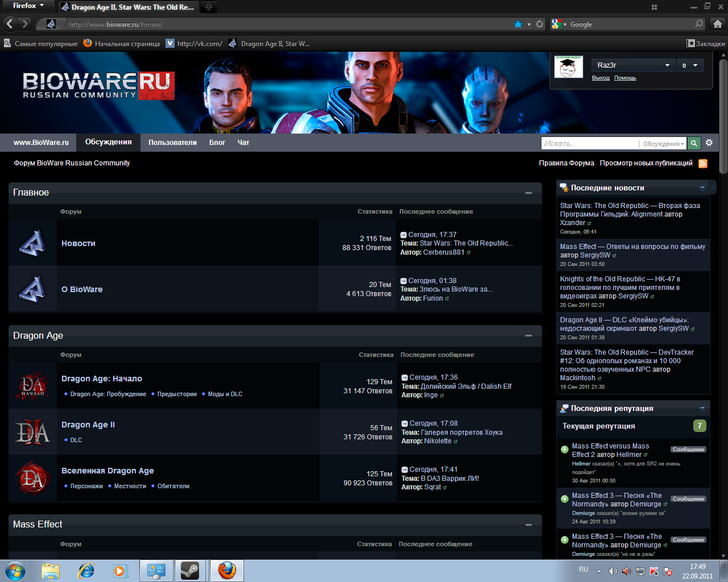Show hidden system tray icons arrow
The width and height of the screenshot is (728, 582).
599,571
